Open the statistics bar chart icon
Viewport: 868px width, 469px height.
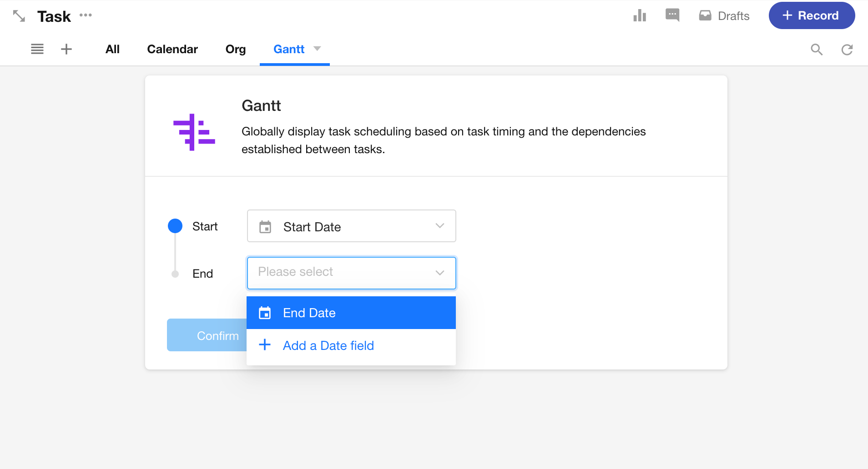pyautogui.click(x=640, y=16)
